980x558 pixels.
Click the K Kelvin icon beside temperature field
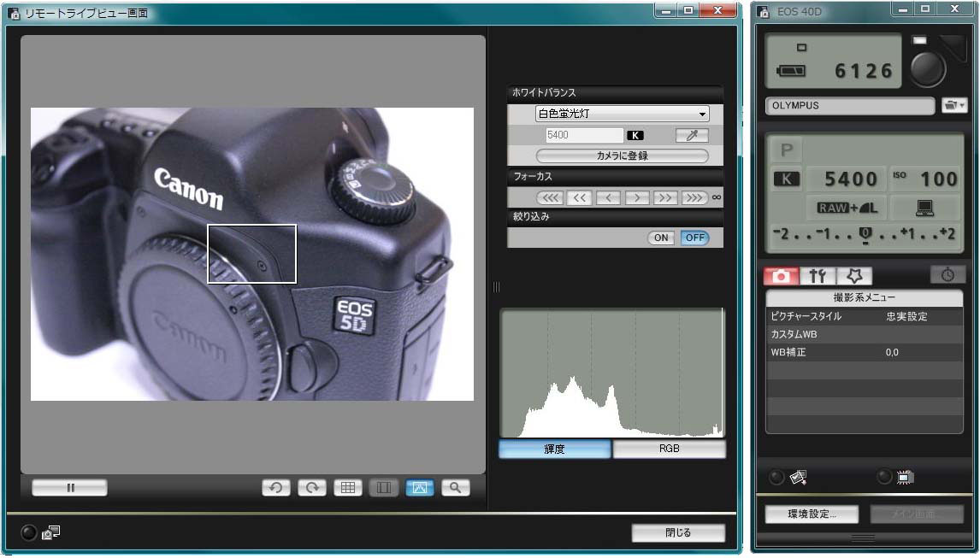[x=635, y=135]
